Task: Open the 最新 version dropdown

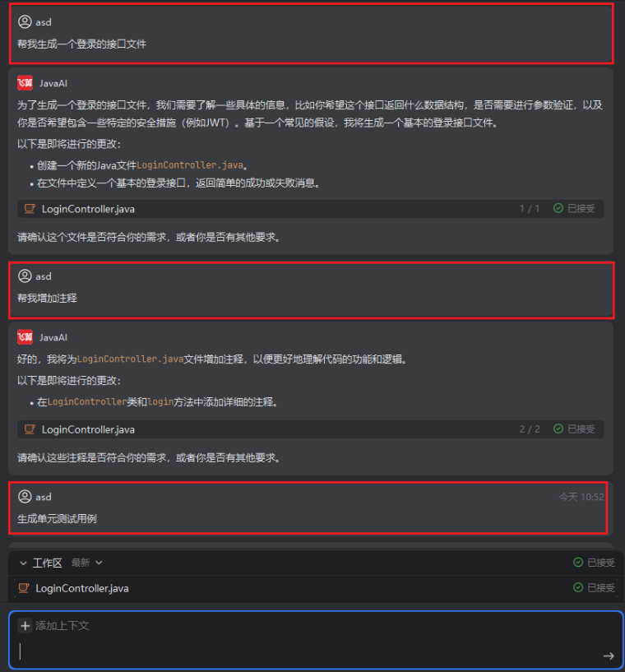Action: click(x=87, y=563)
